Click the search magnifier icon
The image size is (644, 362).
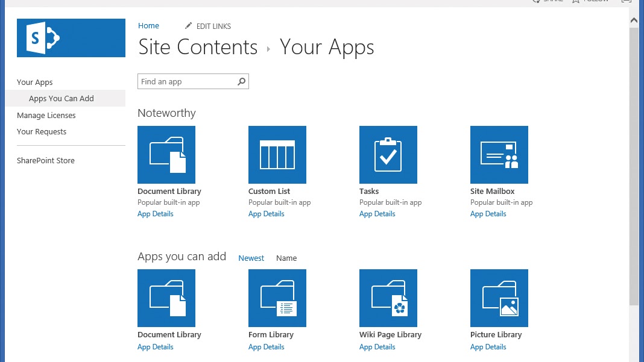pos(241,82)
